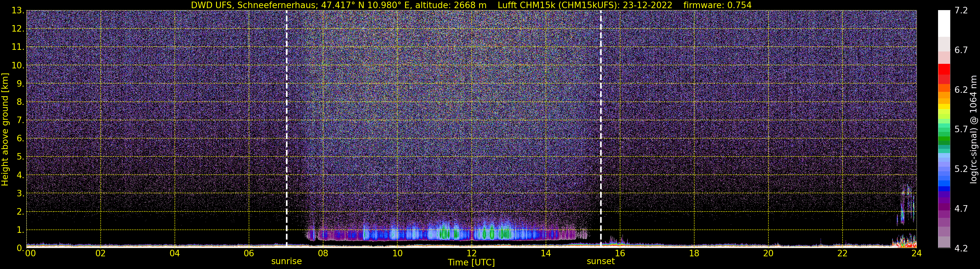
Task: Click the colorbar value '7.2'
Action: coord(961,11)
